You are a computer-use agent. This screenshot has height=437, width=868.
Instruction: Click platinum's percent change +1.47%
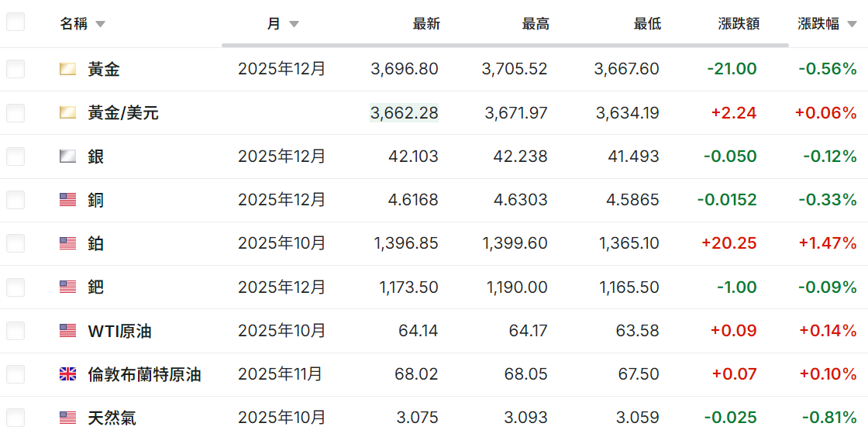click(828, 243)
